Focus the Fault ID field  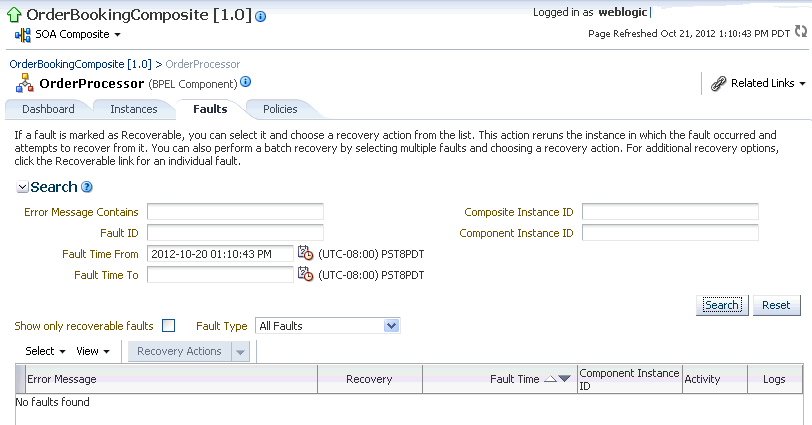(x=235, y=233)
